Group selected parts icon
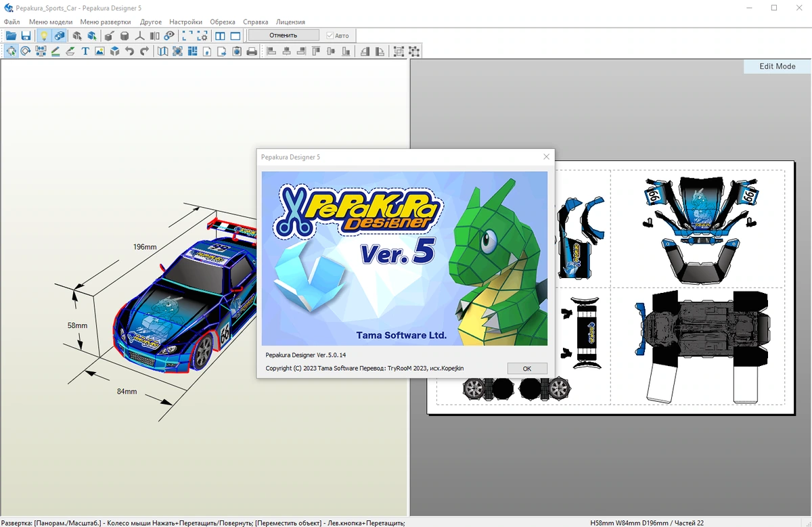The height and width of the screenshot is (527, 812). click(399, 51)
